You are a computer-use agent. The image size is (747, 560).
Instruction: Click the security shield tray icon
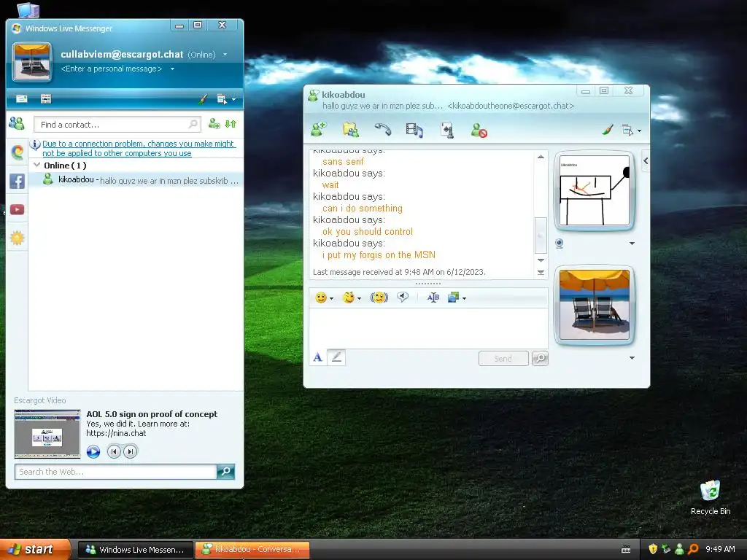pos(653,549)
